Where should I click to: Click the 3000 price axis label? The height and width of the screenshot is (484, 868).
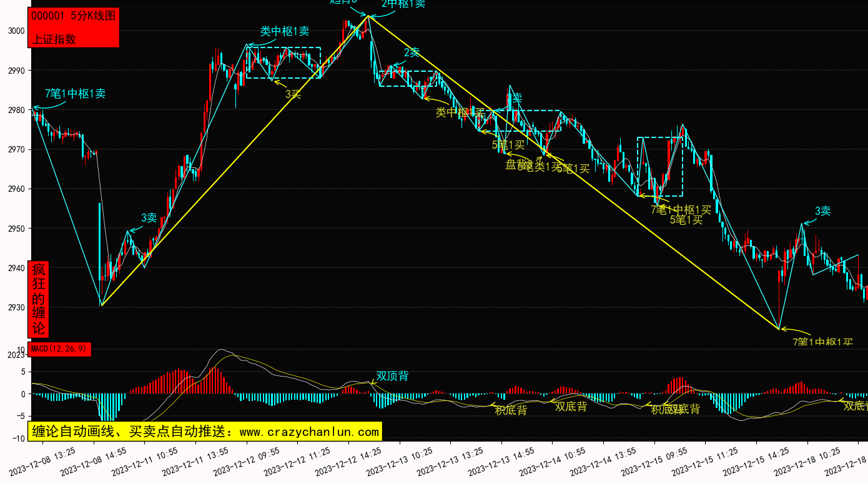tap(16, 31)
